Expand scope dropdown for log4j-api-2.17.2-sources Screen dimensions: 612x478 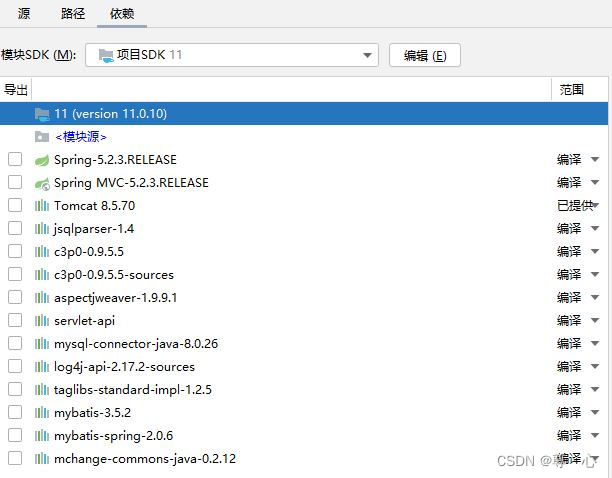coord(595,367)
